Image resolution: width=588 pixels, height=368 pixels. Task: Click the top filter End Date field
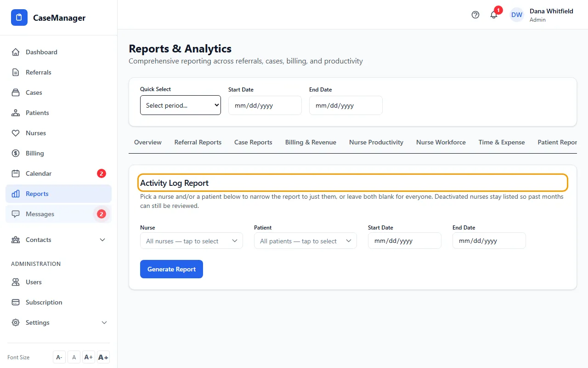click(x=346, y=105)
